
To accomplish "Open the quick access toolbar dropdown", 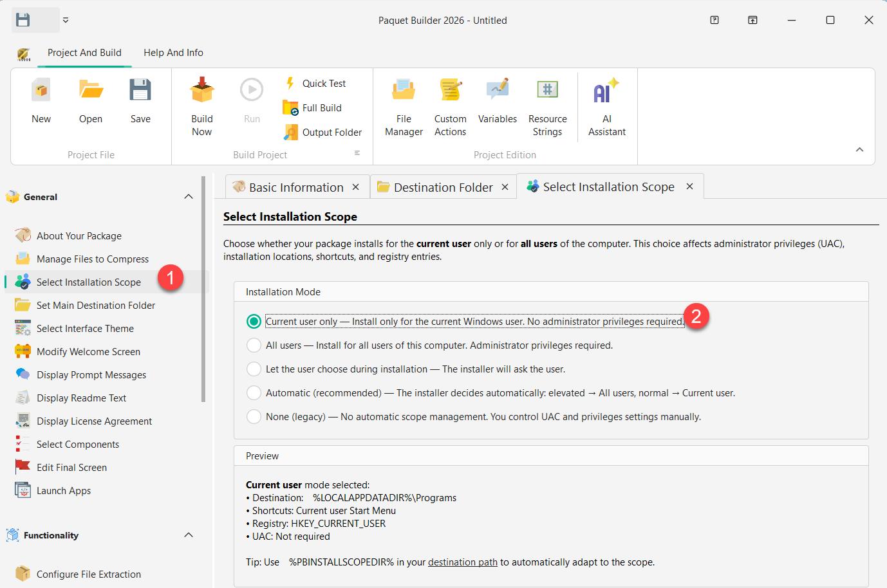I will pos(65,20).
